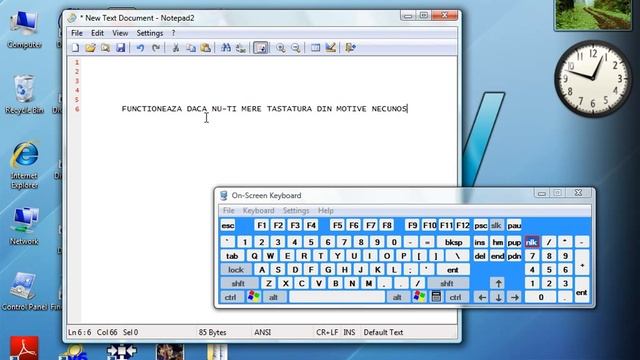Click the ANSI encoding in status bar
Screen dimensions: 640x360
(x=262, y=332)
